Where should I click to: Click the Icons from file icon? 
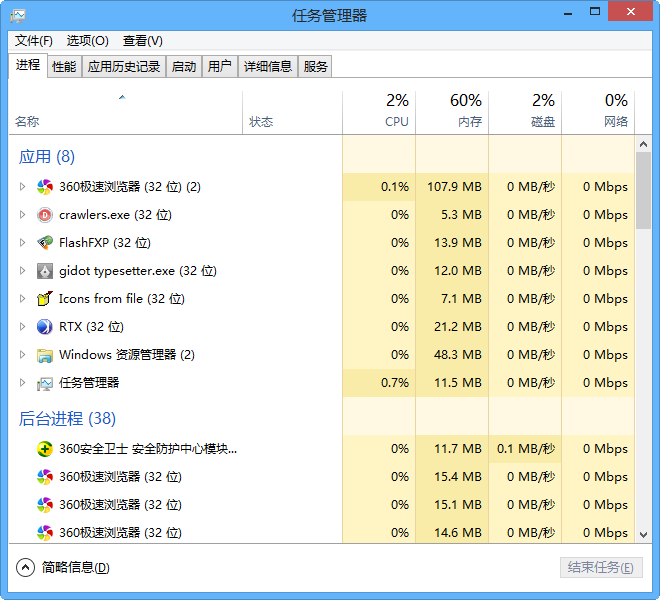(x=45, y=299)
